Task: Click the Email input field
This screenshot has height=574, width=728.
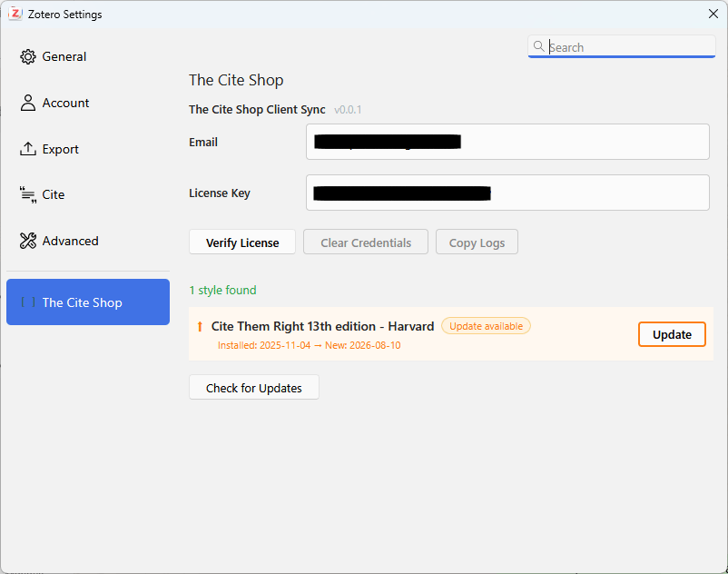Action: 507,142
